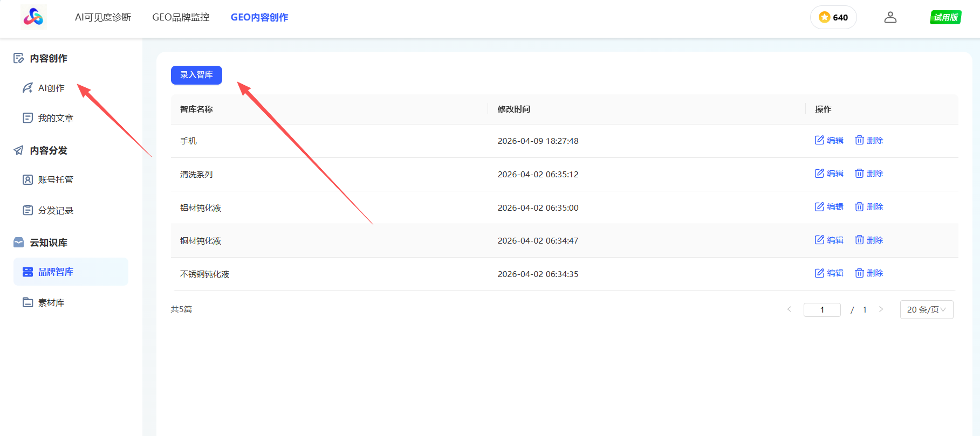Click the 录入智库 button
980x436 pixels.
point(196,75)
